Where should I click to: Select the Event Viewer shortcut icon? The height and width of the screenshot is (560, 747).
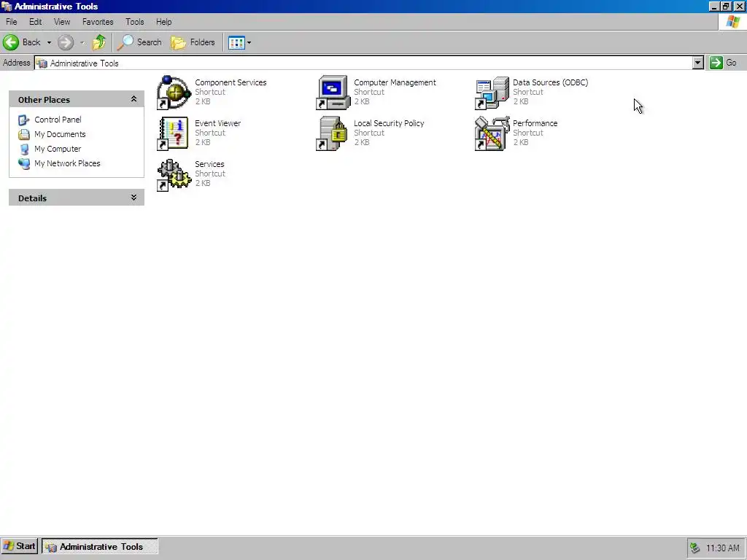(174, 133)
